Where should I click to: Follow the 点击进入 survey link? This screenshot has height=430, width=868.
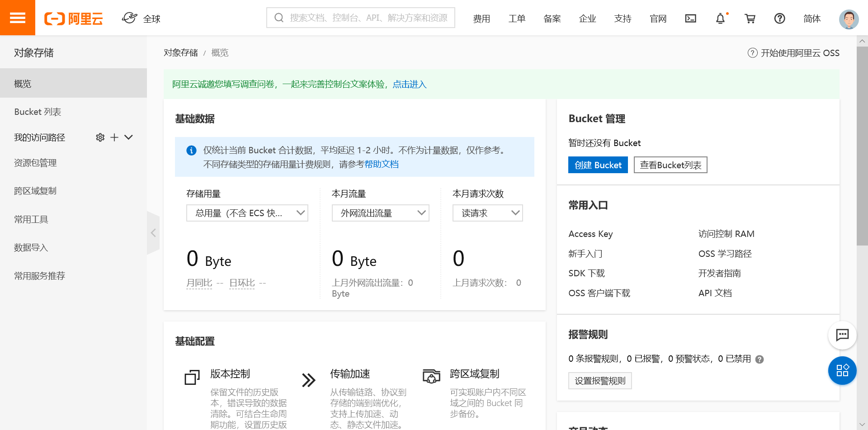point(410,85)
